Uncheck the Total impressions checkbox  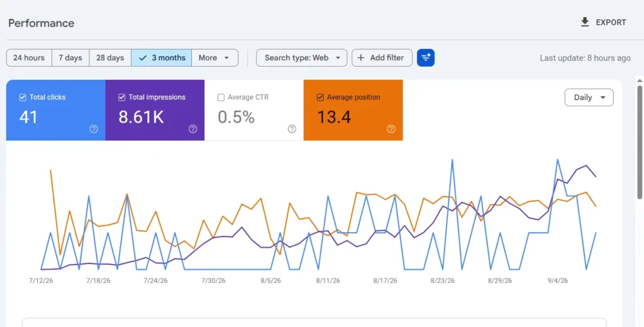click(x=121, y=97)
